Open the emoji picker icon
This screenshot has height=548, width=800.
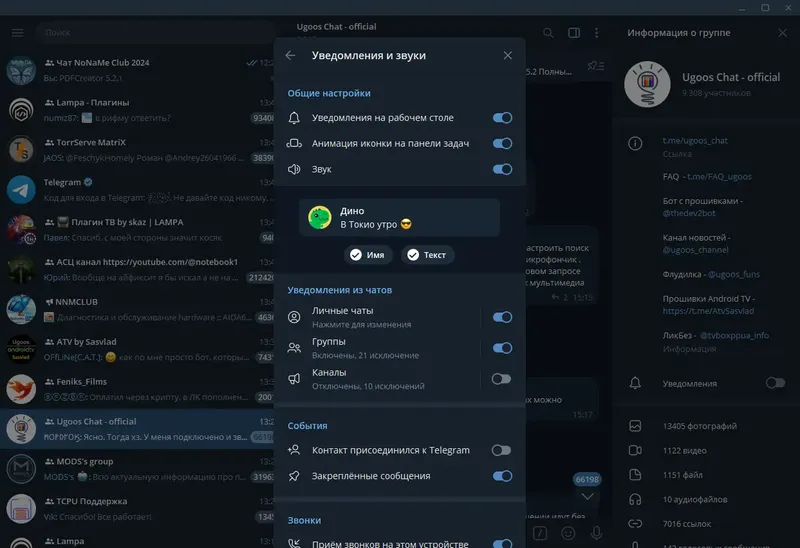[568, 534]
